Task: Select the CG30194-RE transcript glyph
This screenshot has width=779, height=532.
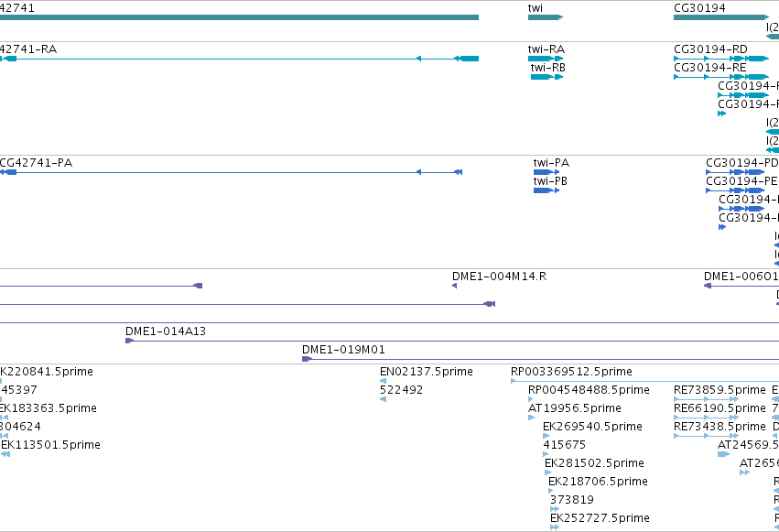Action: tap(721, 77)
